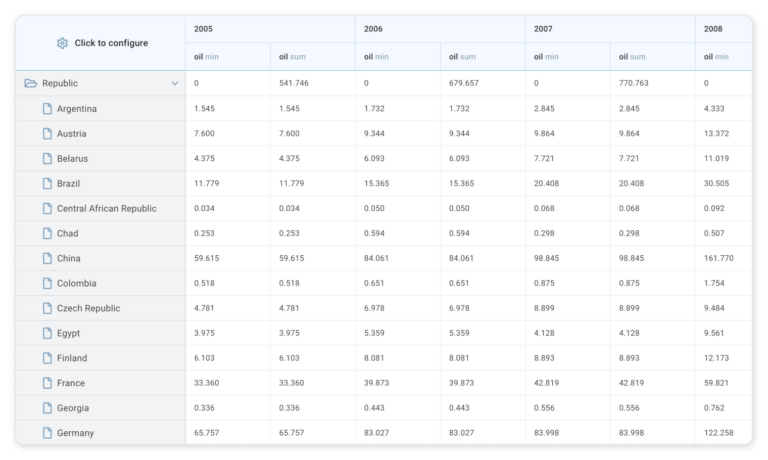
Task: Click the Colombia 2008 cell 1.754
Action: coord(724,283)
